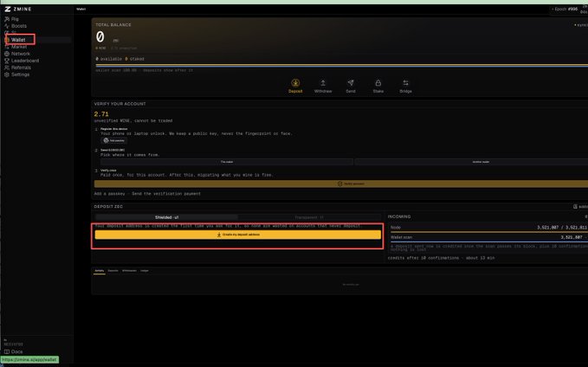588x367 pixels.
Task: Open the Boosts sidebar item
Action: pyautogui.click(x=19, y=26)
